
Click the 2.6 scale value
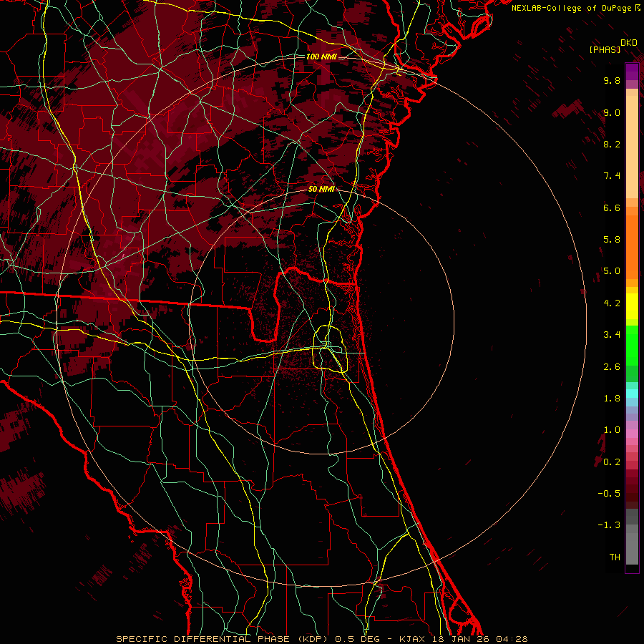coord(612,367)
